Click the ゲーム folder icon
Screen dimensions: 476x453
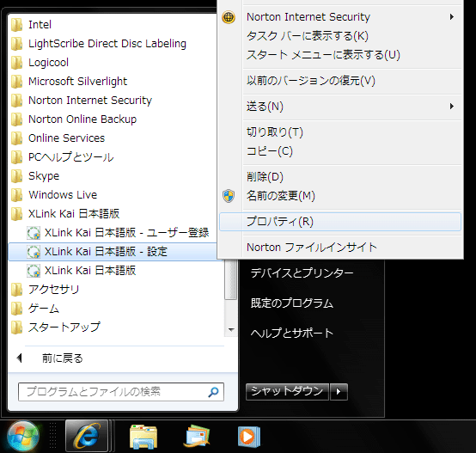click(x=16, y=309)
